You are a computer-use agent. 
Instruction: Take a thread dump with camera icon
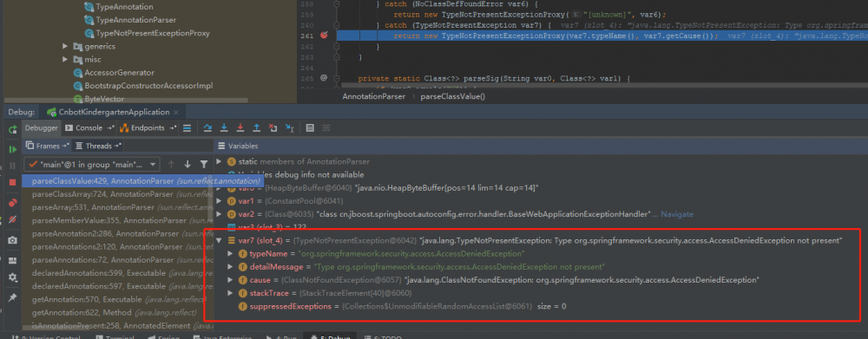(x=12, y=240)
